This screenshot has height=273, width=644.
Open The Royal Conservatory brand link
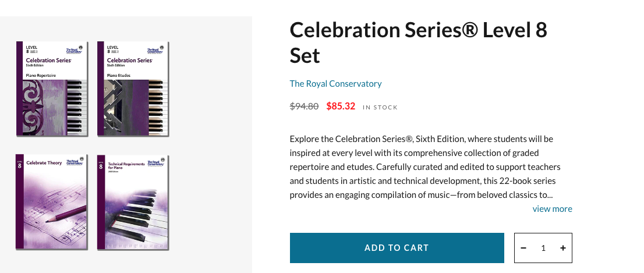[335, 84]
